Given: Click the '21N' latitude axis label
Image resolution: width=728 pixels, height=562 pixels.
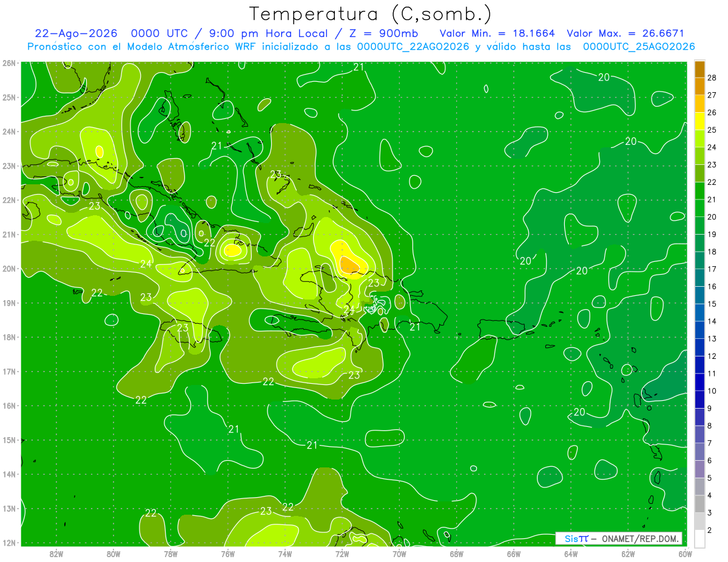Looking at the screenshot, I should point(9,235).
